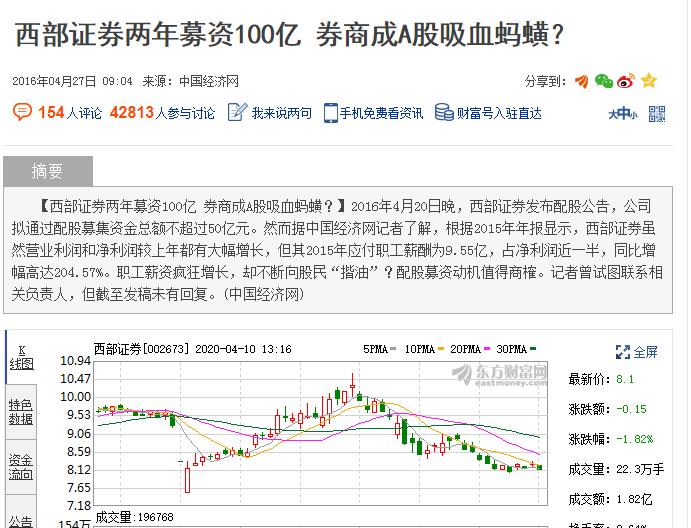Click the 30PMA legend marker
This screenshot has height=528, width=691.
click(x=533, y=349)
